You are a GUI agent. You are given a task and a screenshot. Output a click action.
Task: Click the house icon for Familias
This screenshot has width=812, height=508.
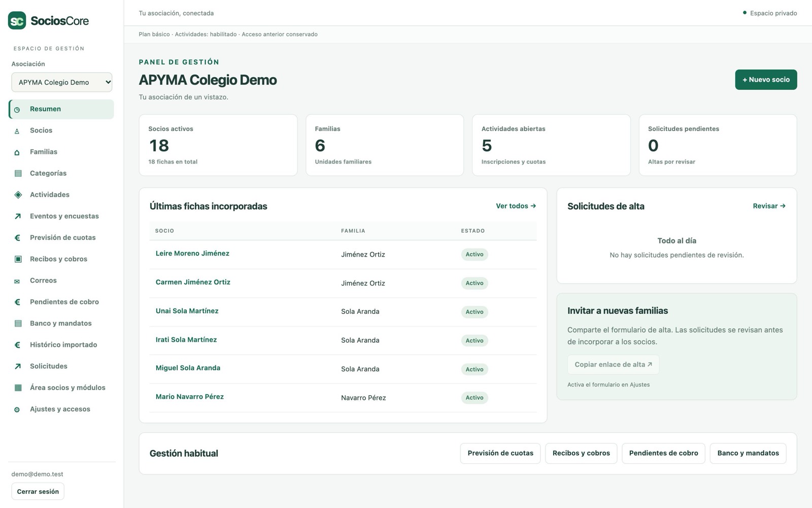pos(17,152)
